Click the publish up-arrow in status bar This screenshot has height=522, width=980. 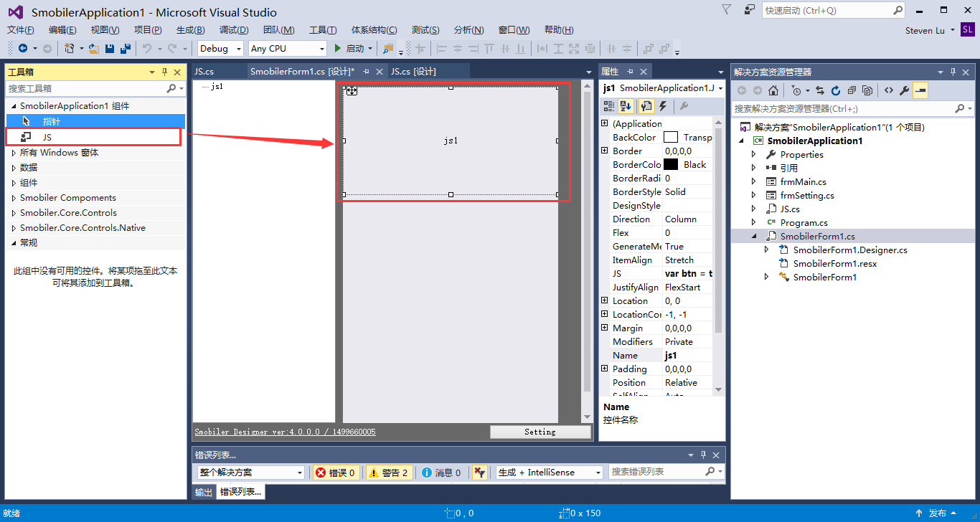[918, 513]
